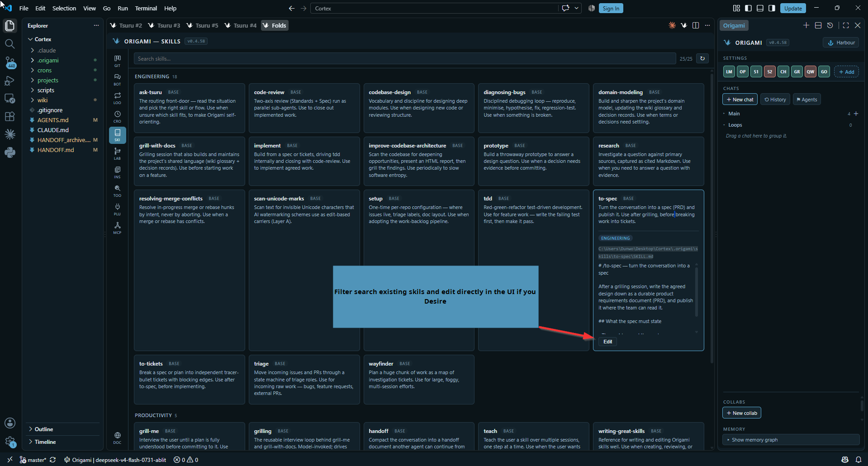
Task: Toggle the primary side bar layout
Action: click(x=748, y=8)
